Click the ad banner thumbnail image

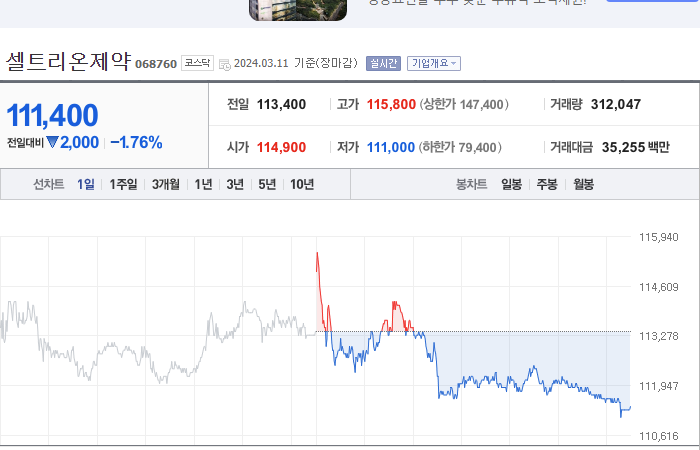298,9
